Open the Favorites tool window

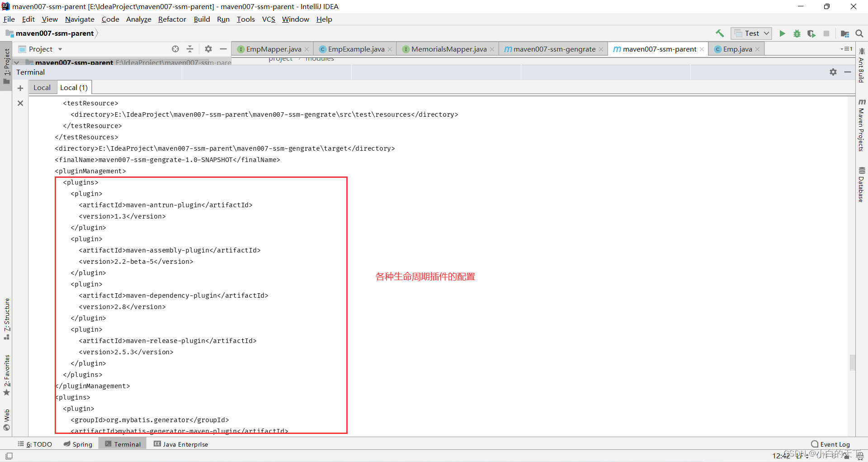click(7, 375)
